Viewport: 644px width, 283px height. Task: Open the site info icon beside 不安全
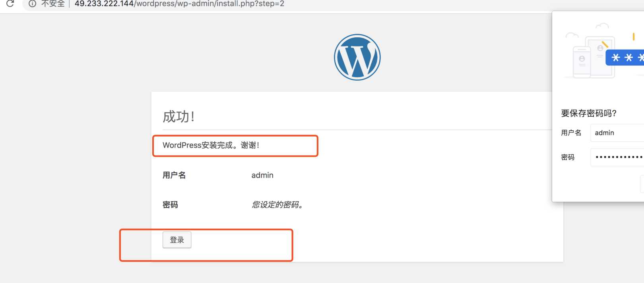(33, 4)
